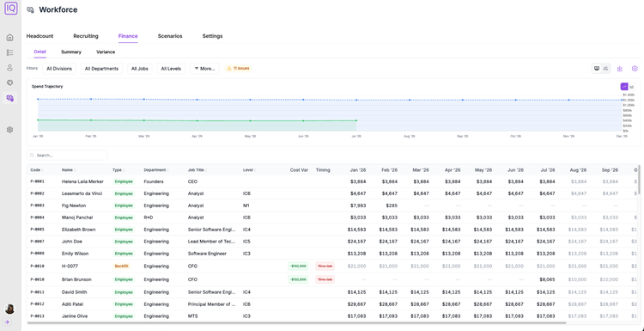Viewport: 644px width, 331px height.
Task: Toggle to the people grouped view
Action: click(605, 68)
